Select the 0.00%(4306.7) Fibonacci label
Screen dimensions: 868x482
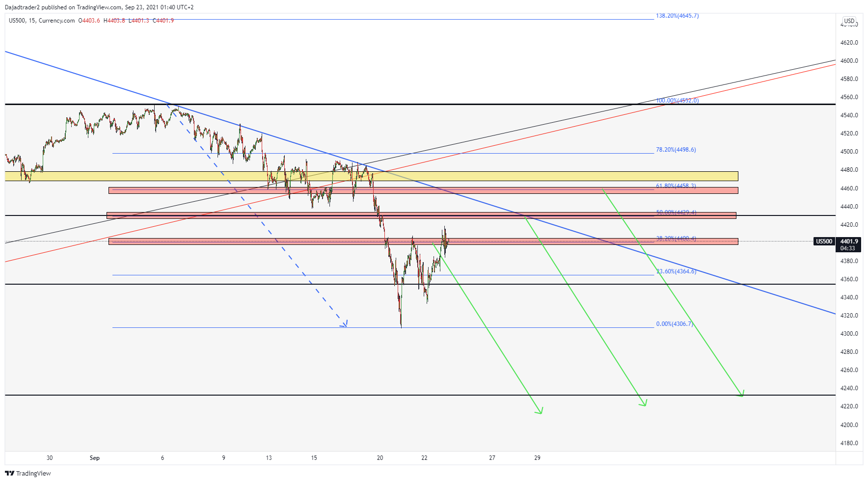click(674, 324)
